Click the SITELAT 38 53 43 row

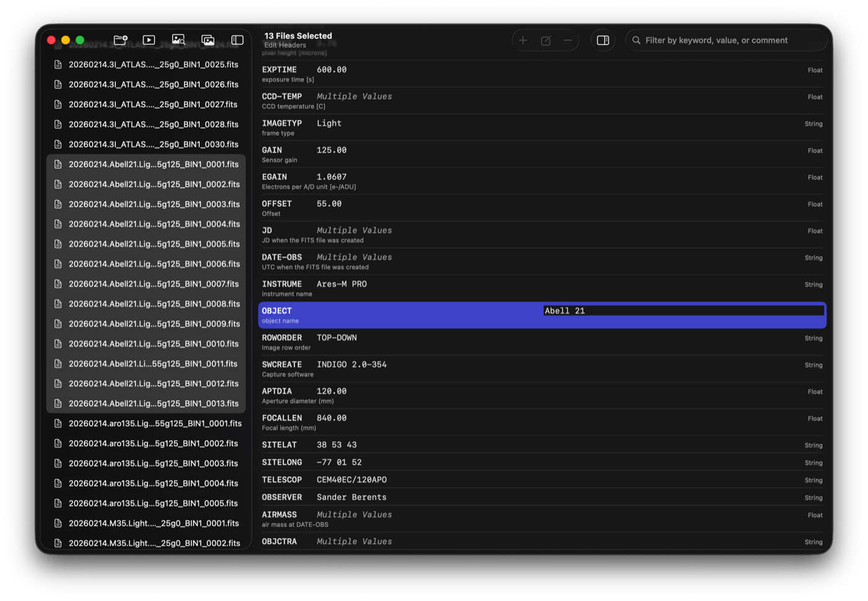point(542,445)
